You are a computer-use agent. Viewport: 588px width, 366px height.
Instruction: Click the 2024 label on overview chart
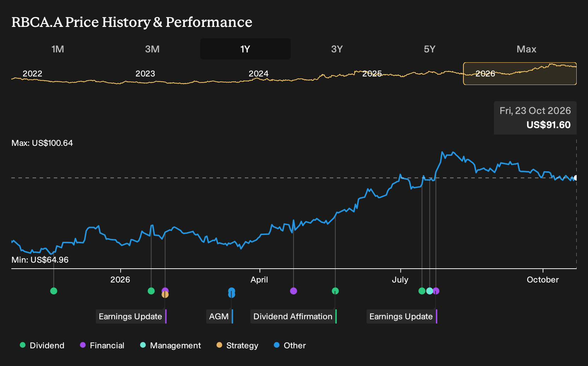click(x=259, y=74)
